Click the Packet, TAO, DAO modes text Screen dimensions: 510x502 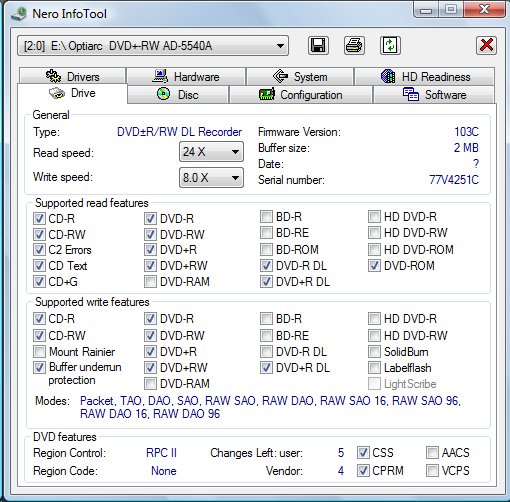click(270, 407)
